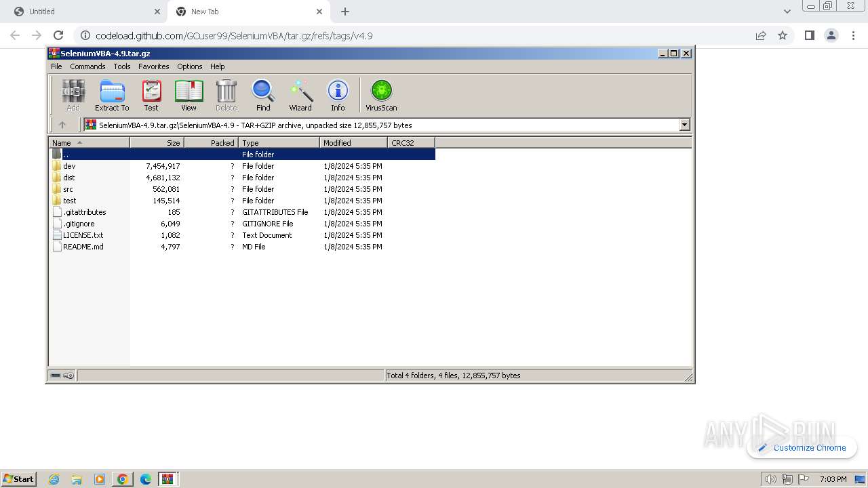
Task: Open the Commands menu
Action: click(87, 66)
